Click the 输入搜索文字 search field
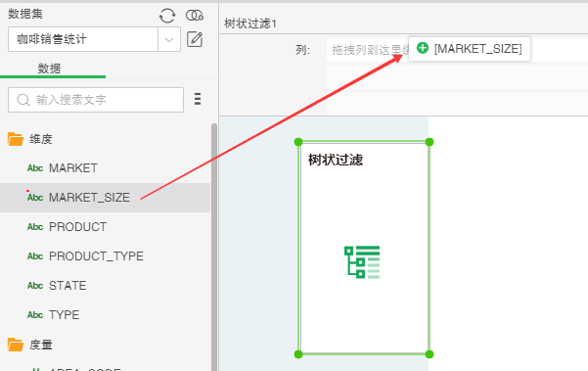The width and height of the screenshot is (588, 371). [96, 100]
